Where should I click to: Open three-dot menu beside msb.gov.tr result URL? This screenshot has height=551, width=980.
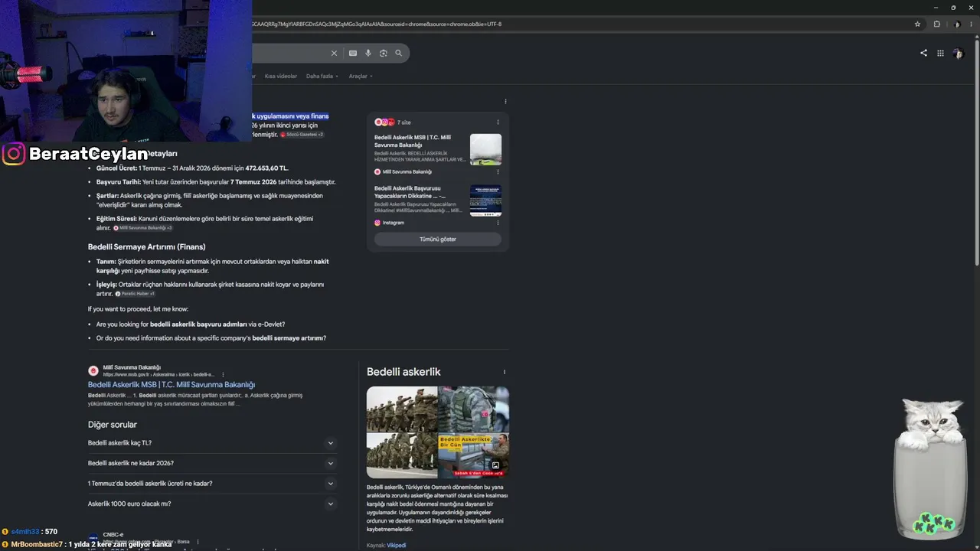[224, 375]
